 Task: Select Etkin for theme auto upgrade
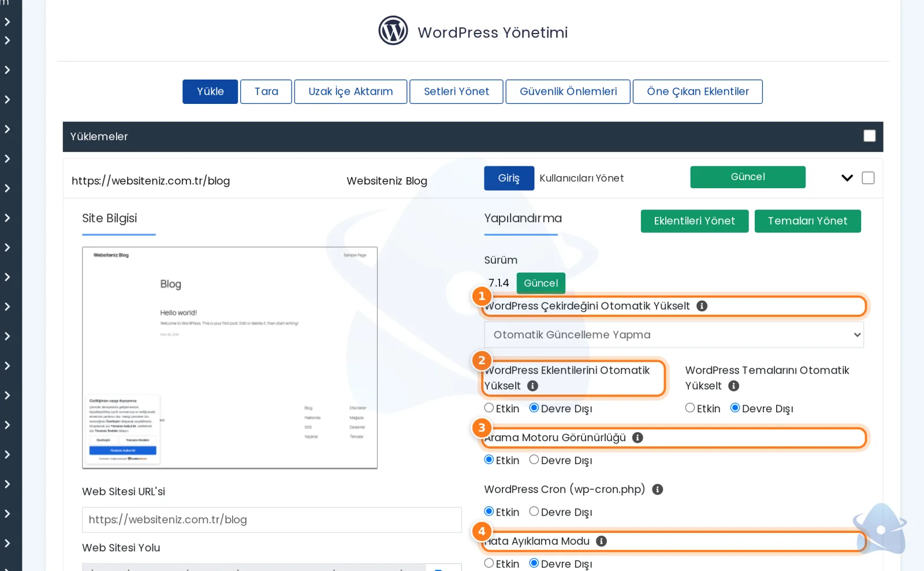[x=690, y=408]
